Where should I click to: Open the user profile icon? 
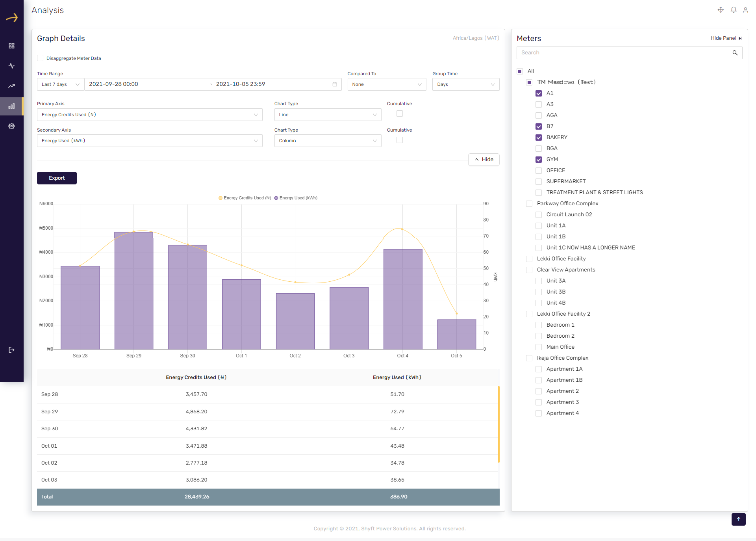point(745,10)
